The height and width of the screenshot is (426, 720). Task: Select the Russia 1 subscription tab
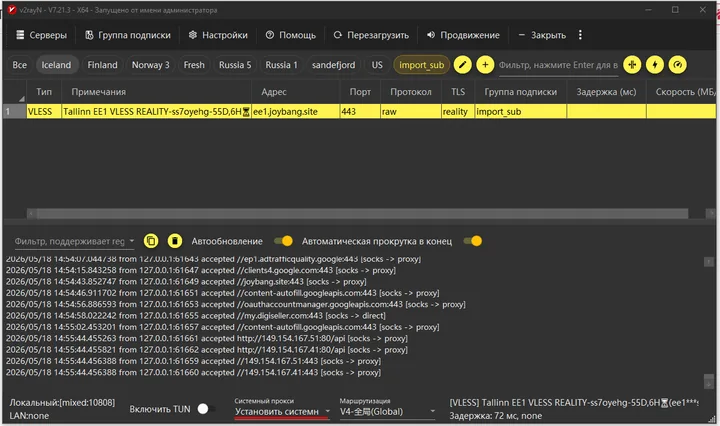click(x=281, y=65)
